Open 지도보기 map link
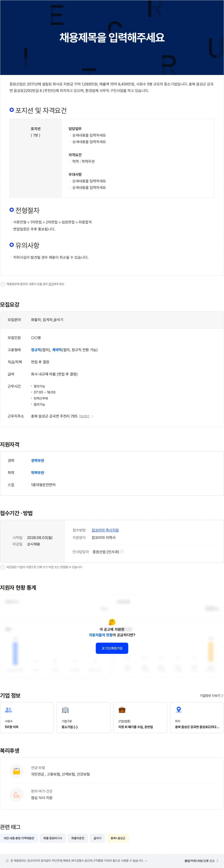 tap(84, 416)
